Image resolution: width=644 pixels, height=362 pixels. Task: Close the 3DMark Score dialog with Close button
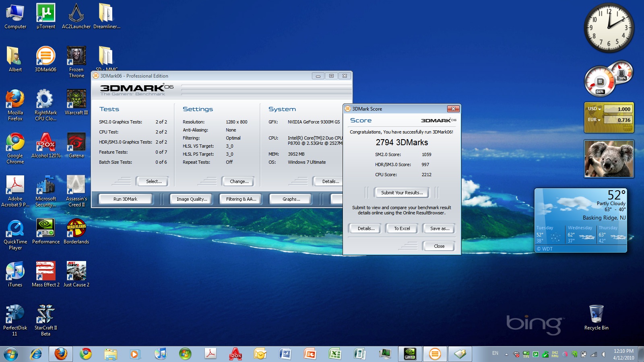point(439,246)
